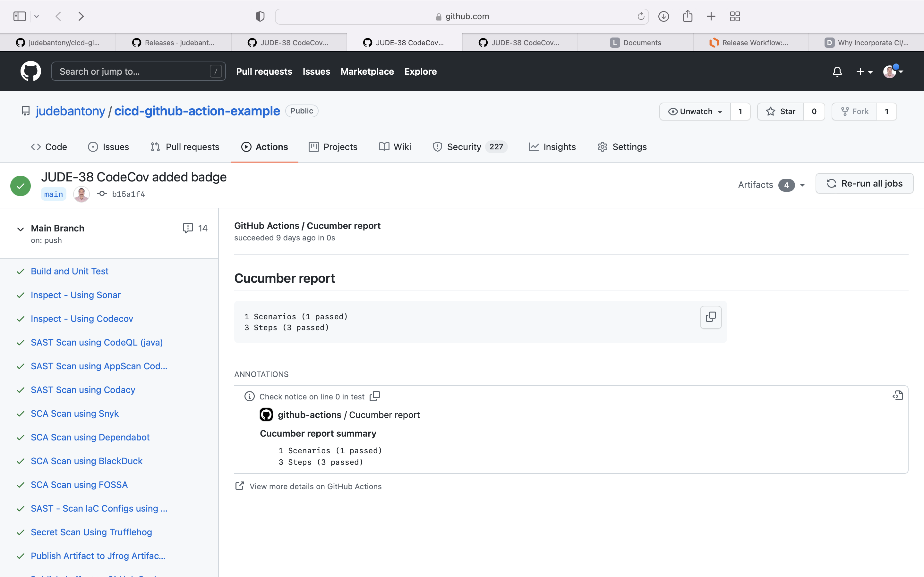Image resolution: width=924 pixels, height=577 pixels.
Task: Collapse the Main Branch workflow chevron
Action: coord(21,229)
